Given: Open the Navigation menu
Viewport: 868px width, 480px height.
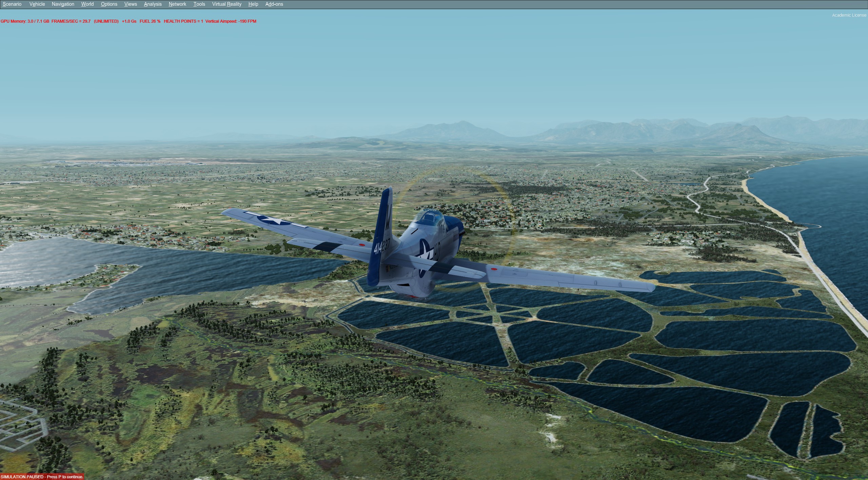Looking at the screenshot, I should [x=63, y=4].
